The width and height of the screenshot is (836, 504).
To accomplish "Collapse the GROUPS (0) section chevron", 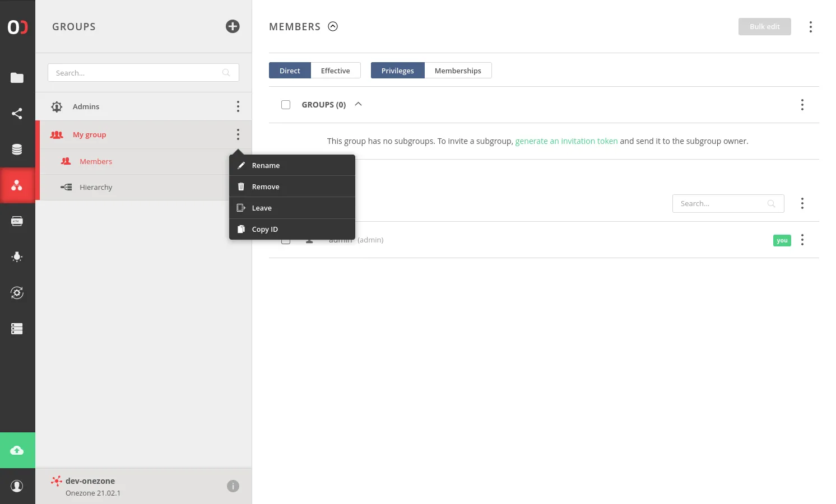I will coord(358,104).
